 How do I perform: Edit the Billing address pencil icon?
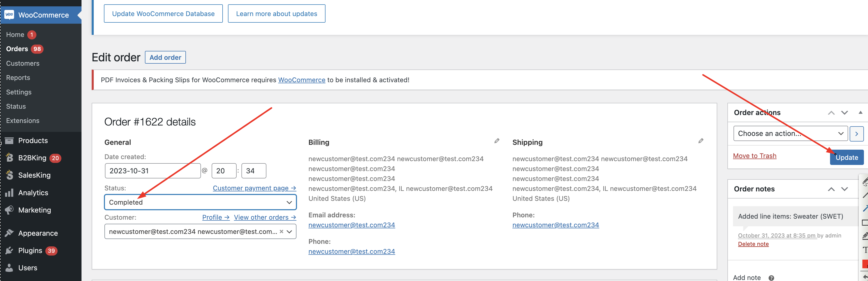[497, 141]
